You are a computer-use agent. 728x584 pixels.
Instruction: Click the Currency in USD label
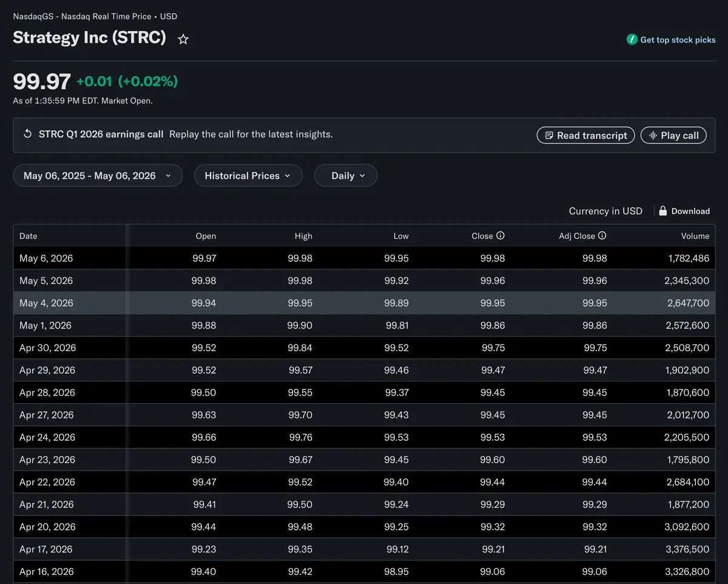pyautogui.click(x=605, y=211)
